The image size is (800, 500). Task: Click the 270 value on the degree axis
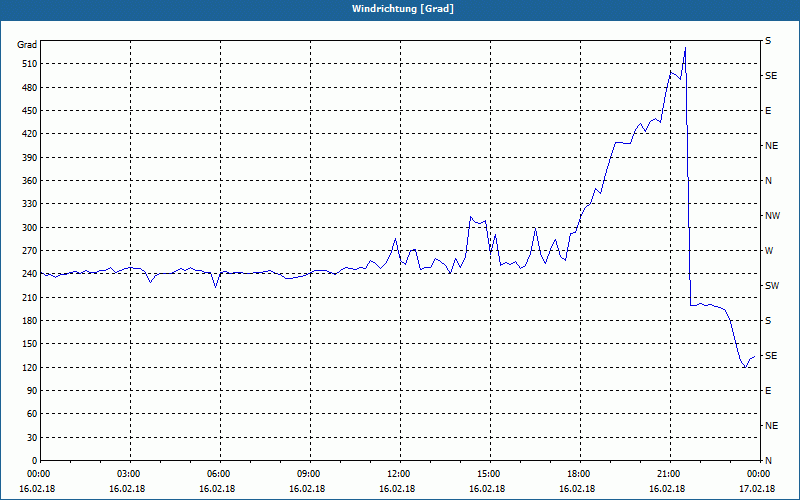point(30,251)
